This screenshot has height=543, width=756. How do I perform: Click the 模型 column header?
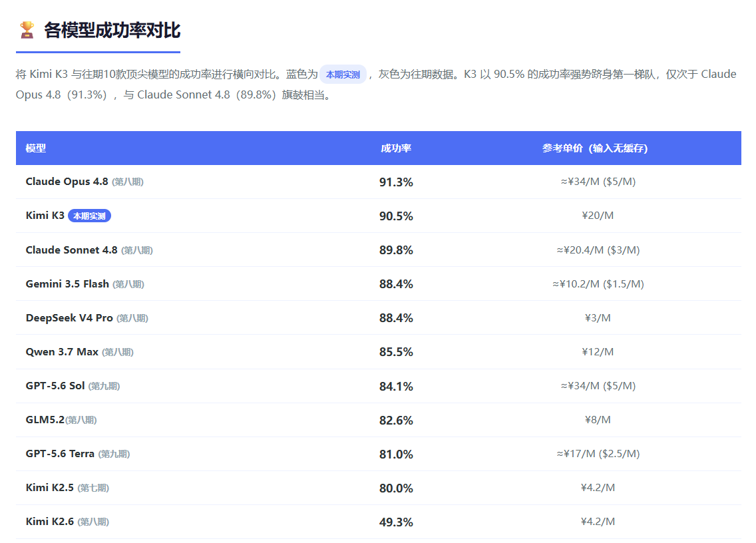tap(36, 148)
